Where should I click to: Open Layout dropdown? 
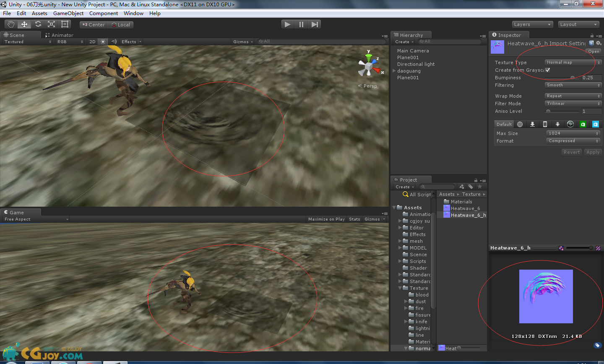(x=578, y=24)
